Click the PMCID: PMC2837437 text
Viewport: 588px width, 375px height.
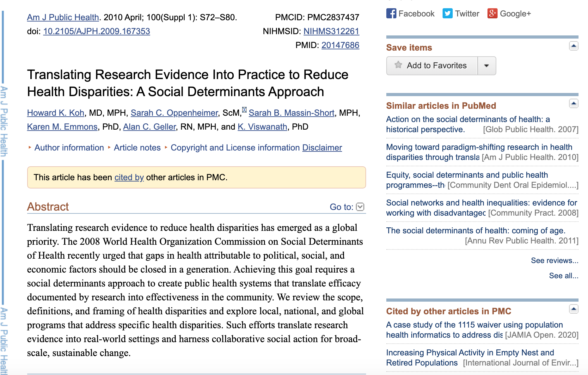[317, 17]
